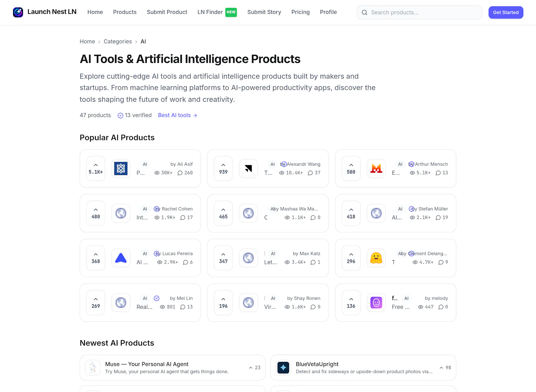Click the globe icon in Stefan Müller's card
This screenshot has width=536, height=392.
376,213
